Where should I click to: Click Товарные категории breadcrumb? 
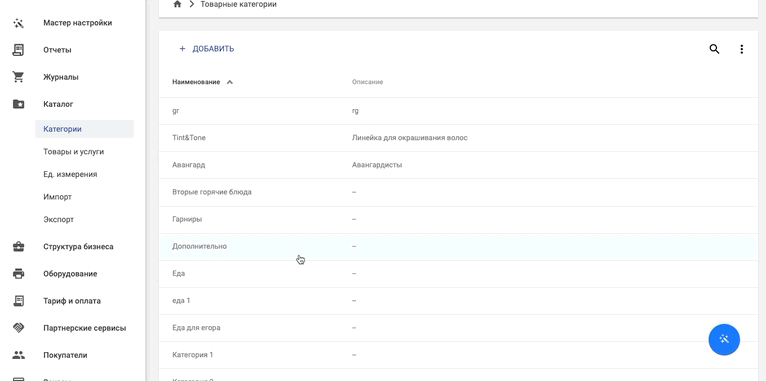238,4
